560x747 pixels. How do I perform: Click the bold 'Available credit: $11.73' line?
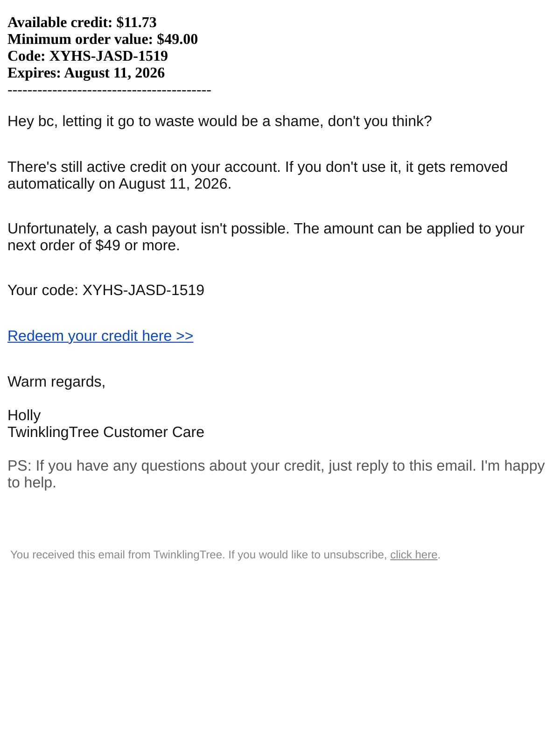82,22
